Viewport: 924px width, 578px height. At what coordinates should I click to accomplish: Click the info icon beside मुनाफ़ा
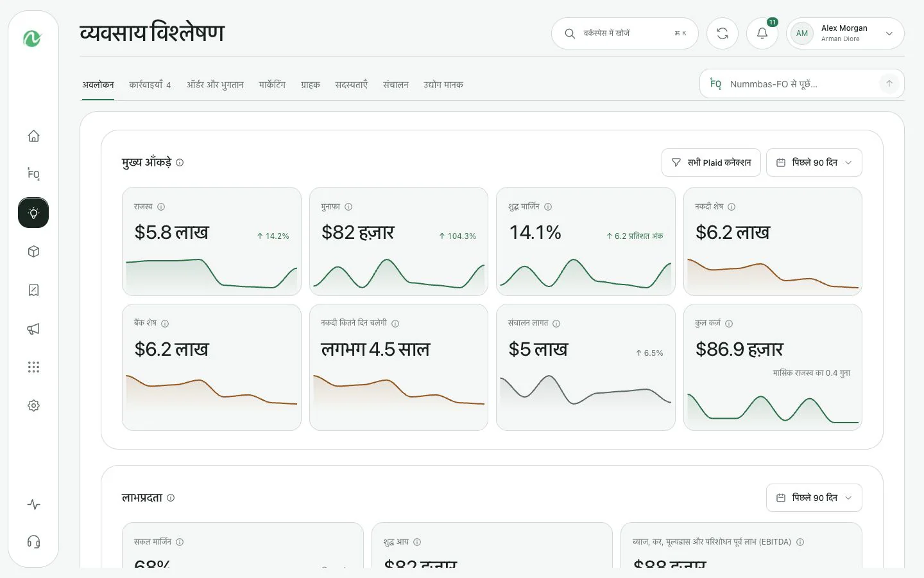pos(348,207)
